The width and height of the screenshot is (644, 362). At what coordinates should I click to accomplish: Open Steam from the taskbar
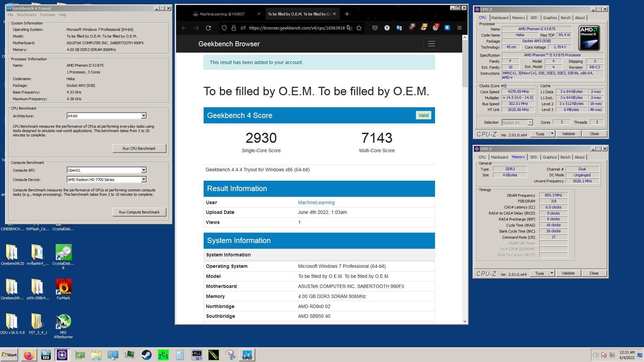[x=146, y=355]
